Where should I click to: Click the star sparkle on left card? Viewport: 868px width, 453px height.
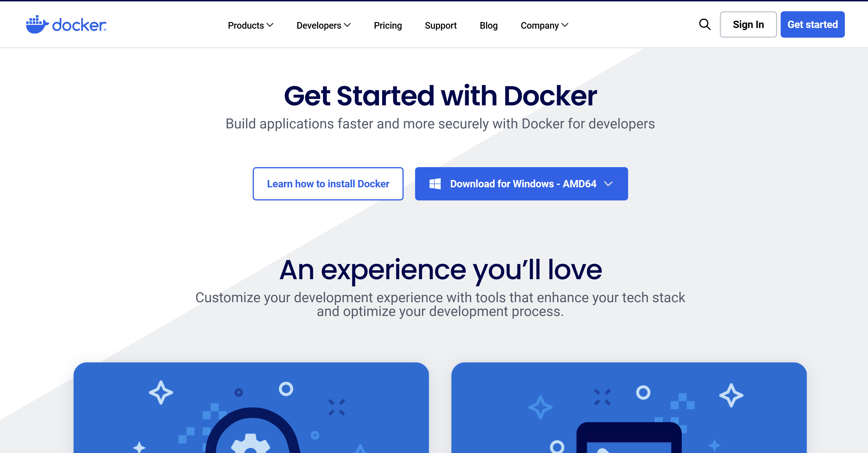pos(161,392)
